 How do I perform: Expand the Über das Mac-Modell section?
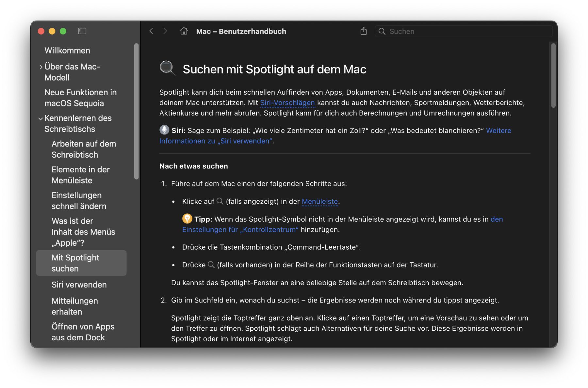pyautogui.click(x=41, y=67)
